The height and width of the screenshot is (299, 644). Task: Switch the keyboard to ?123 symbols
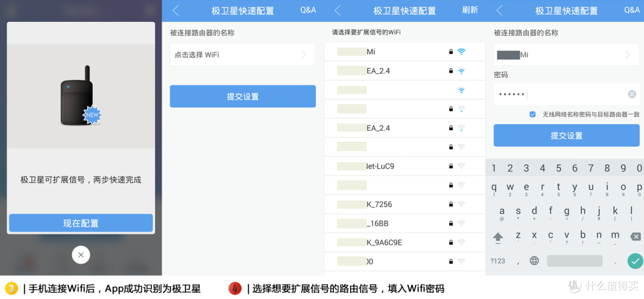pos(498,261)
